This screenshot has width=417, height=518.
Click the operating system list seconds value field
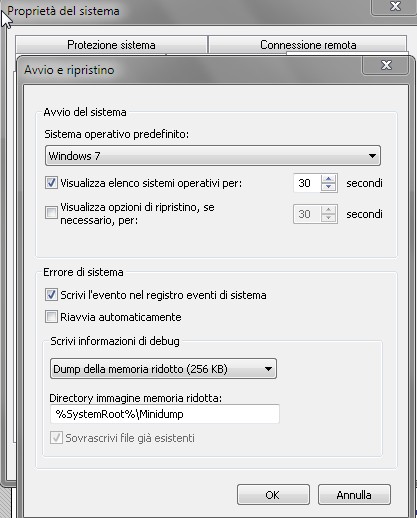pos(307,183)
